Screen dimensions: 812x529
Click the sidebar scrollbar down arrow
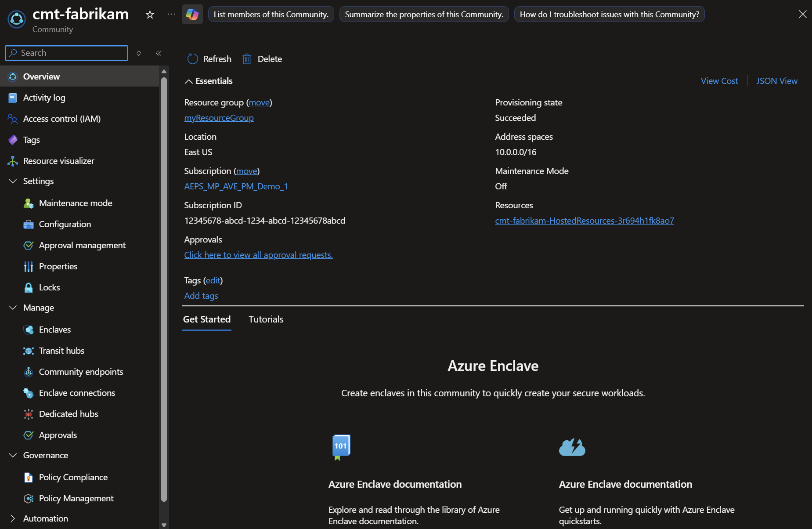click(x=164, y=525)
